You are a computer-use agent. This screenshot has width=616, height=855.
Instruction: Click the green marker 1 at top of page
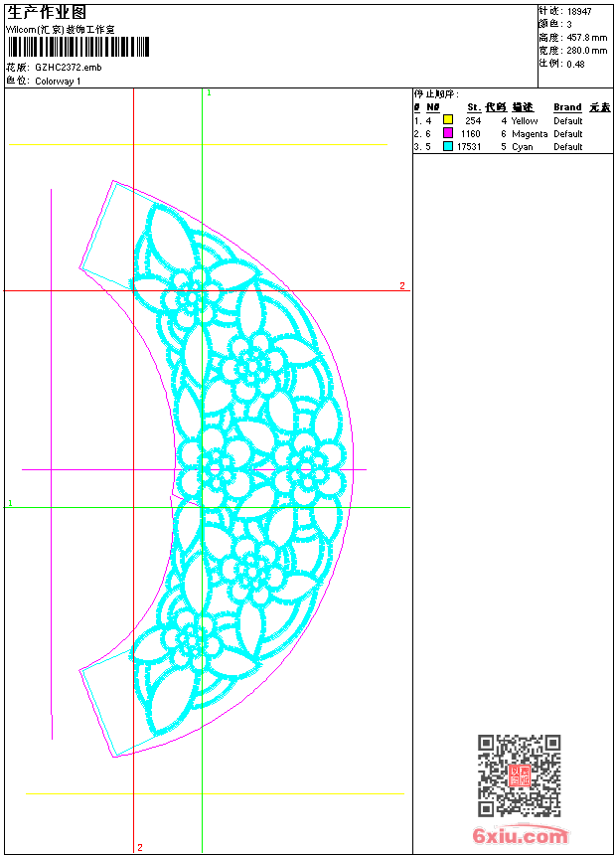(209, 92)
